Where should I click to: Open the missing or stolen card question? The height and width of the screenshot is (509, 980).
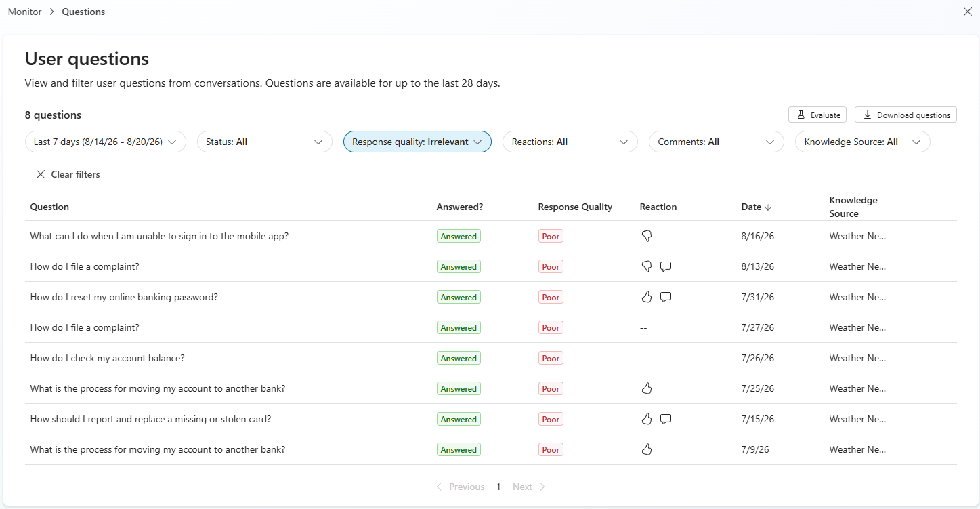[151, 419]
